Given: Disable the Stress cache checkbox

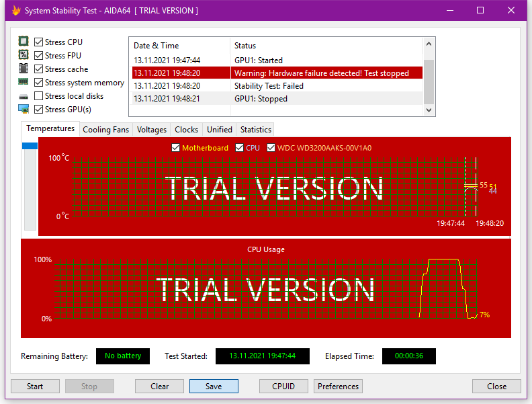Looking at the screenshot, I should (39, 69).
